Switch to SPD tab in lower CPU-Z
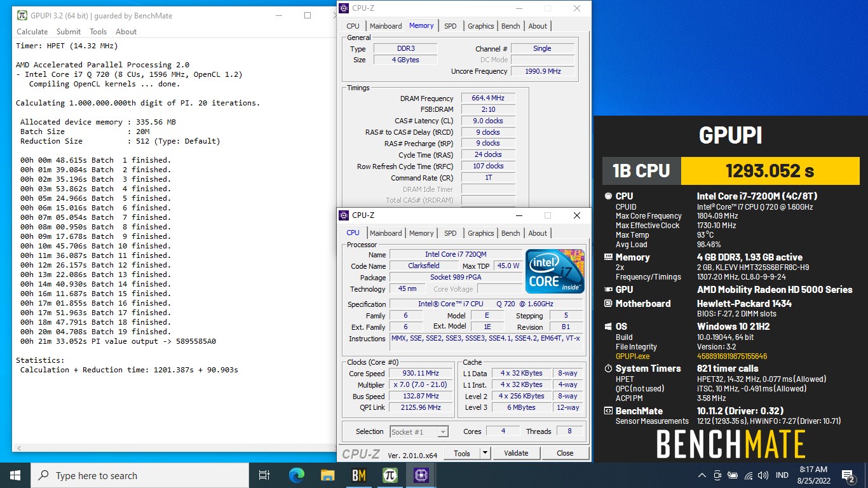 450,233
